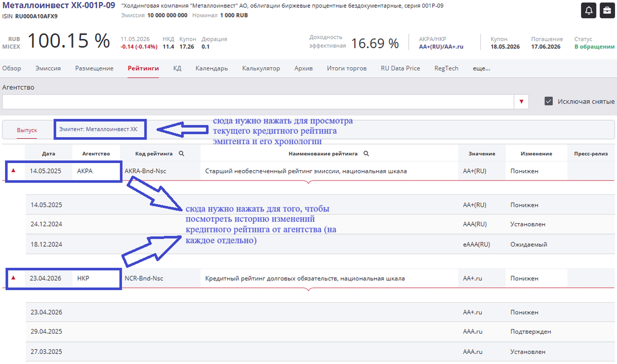Click the history row dated 18.12.2024
617x364 pixels.
320,244
